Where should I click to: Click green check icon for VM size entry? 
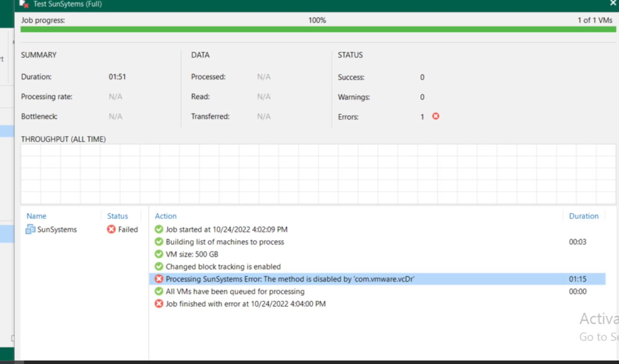coord(159,254)
